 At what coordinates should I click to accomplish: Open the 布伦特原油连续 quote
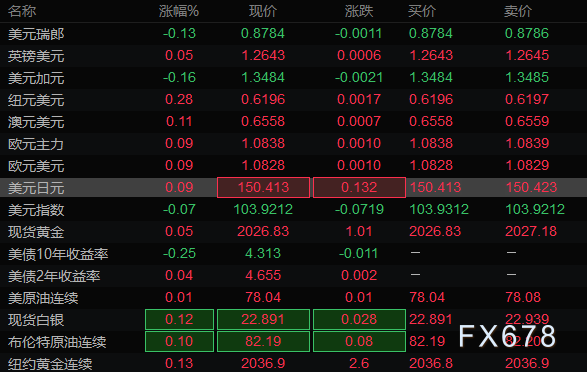point(294,342)
